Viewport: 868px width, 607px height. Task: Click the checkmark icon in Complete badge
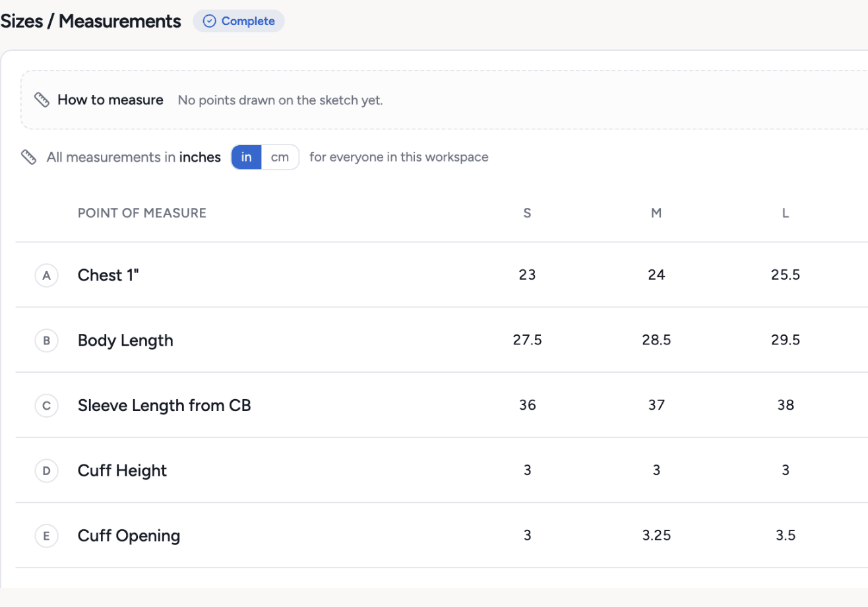[x=209, y=21]
